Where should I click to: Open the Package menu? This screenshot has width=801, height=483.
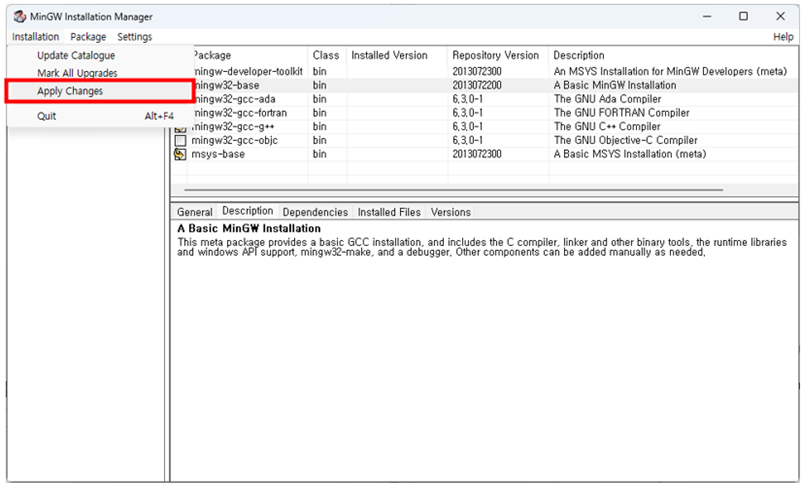pyautogui.click(x=88, y=37)
